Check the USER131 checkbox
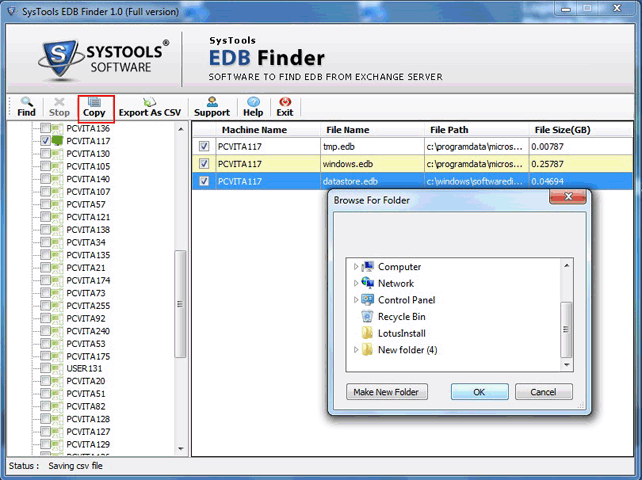The width and height of the screenshot is (642, 480). (45, 369)
